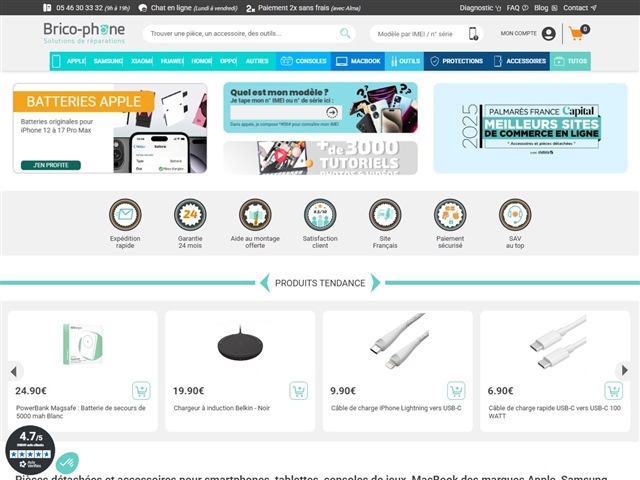
Task: Open the 4.7/5 verified reviews badge
Action: [30, 450]
